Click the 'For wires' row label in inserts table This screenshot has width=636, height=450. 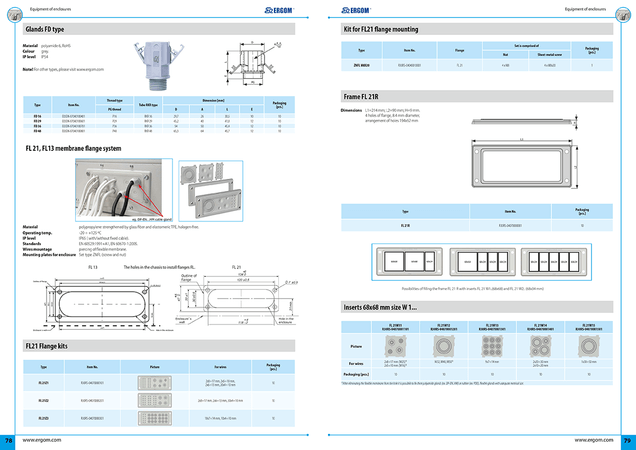[x=356, y=364]
